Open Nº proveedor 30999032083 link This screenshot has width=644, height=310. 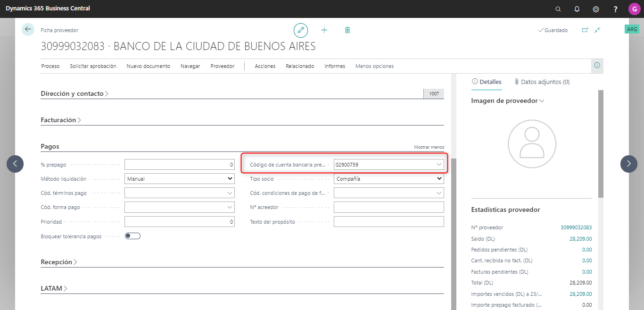576,227
